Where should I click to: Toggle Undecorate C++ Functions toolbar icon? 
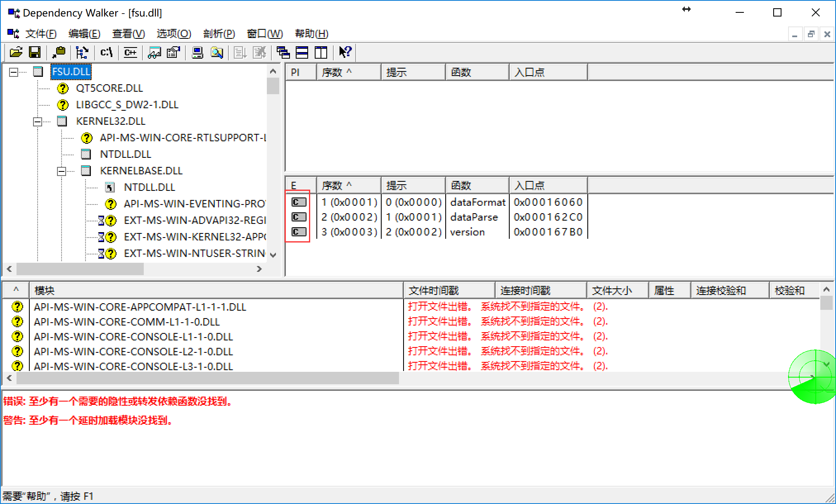coord(130,52)
